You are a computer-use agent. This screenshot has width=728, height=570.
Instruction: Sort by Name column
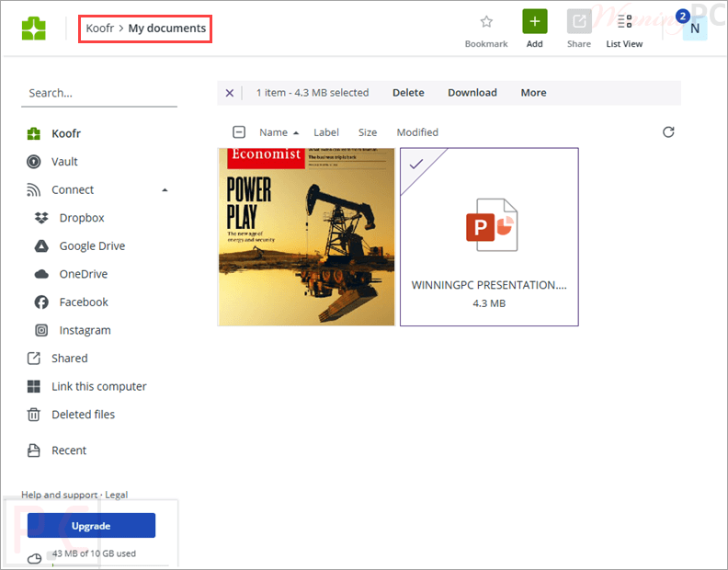tap(274, 132)
